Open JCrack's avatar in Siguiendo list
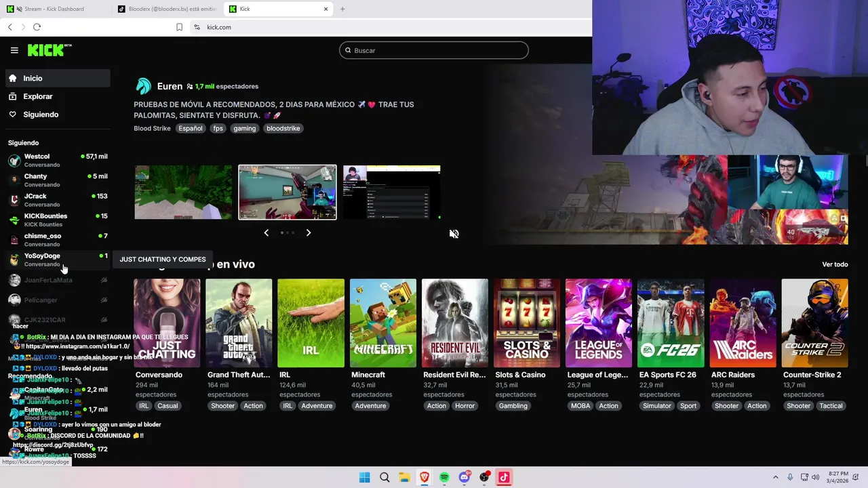The height and width of the screenshot is (488, 868). [14, 199]
